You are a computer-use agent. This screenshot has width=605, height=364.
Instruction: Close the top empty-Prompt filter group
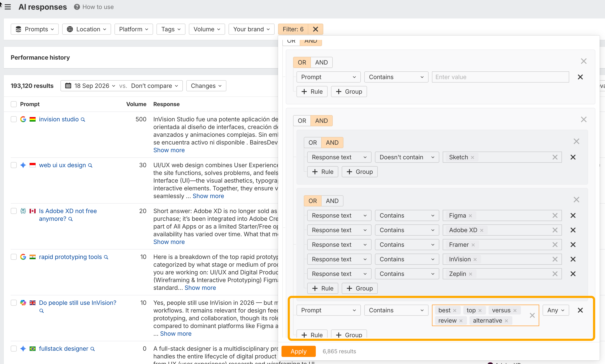pyautogui.click(x=584, y=61)
